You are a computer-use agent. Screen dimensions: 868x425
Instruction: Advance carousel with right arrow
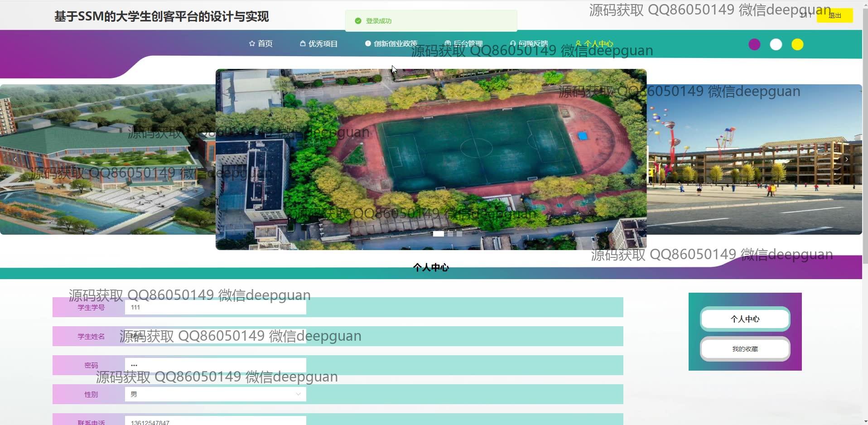tap(846, 159)
